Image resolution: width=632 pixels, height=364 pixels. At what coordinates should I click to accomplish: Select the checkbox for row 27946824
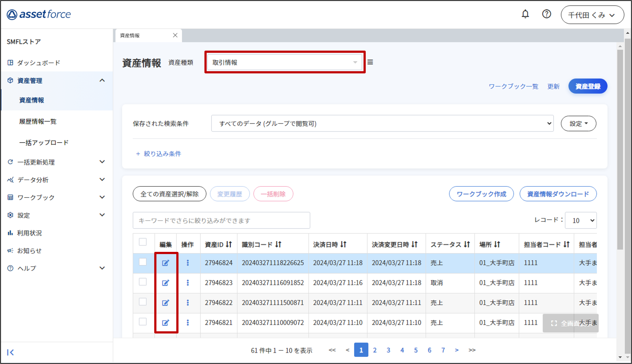[x=143, y=262]
